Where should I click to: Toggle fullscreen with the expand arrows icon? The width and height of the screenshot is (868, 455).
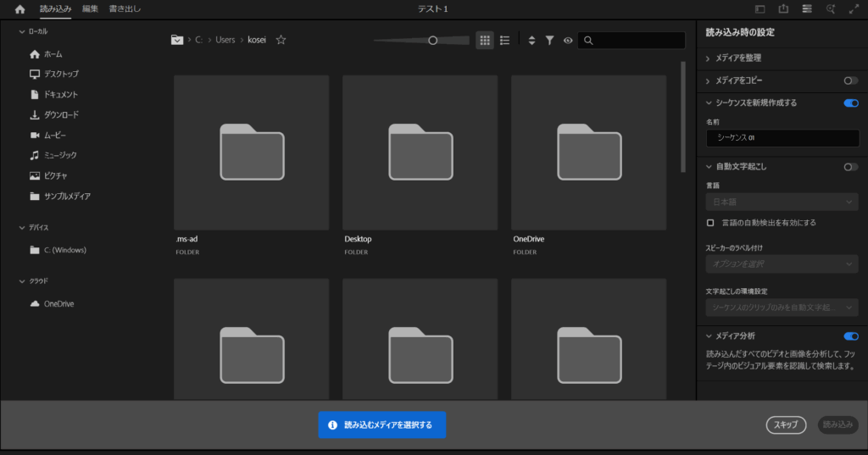[x=854, y=8]
